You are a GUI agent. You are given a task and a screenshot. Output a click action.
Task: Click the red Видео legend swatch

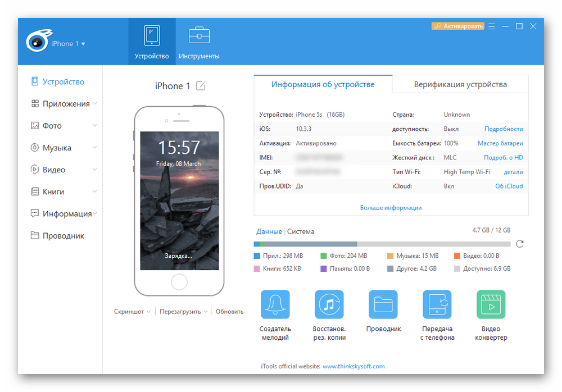click(457, 256)
